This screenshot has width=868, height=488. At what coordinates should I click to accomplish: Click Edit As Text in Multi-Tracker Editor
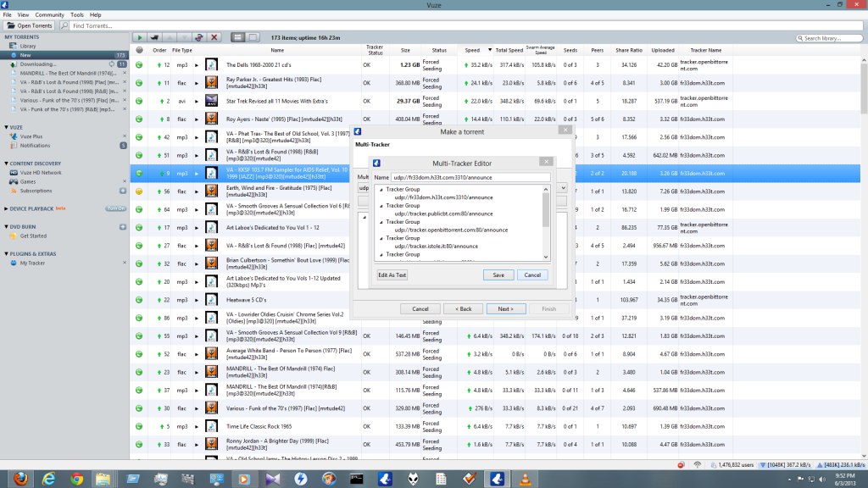pyautogui.click(x=392, y=275)
